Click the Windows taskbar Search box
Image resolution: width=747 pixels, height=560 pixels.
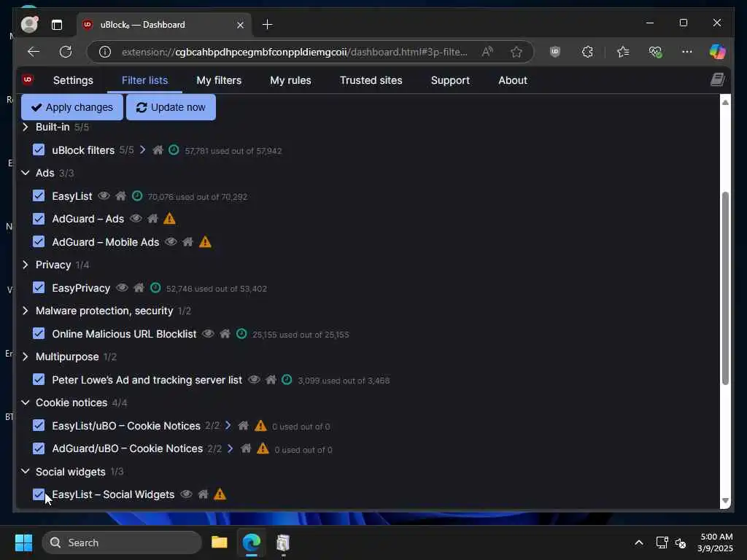122,542
